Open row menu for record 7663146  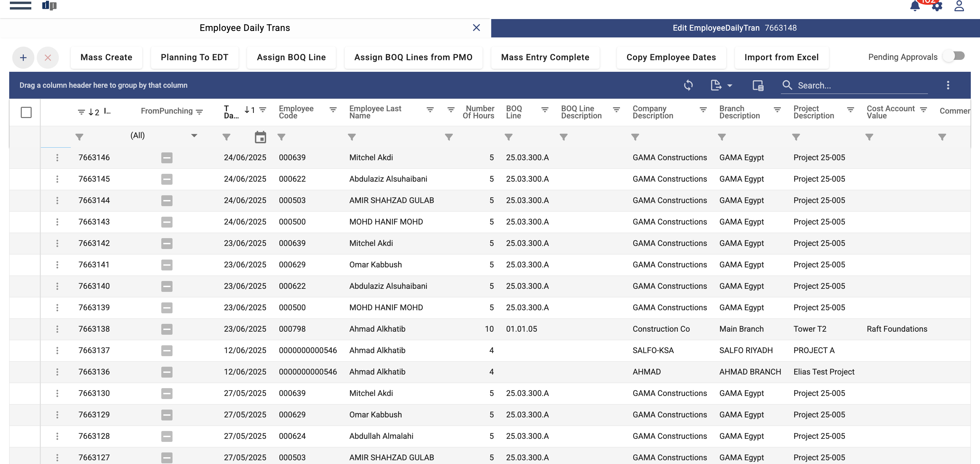[x=57, y=158]
